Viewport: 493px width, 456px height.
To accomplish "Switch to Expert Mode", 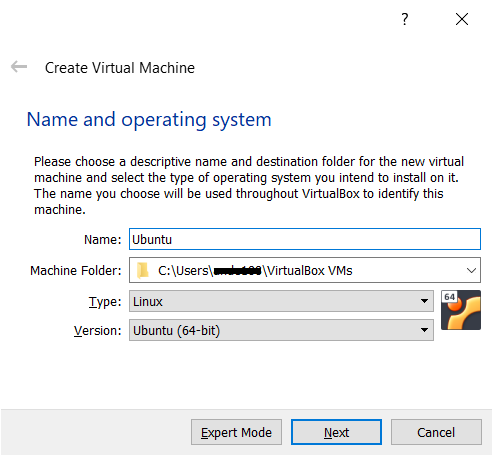I will tap(236, 432).
